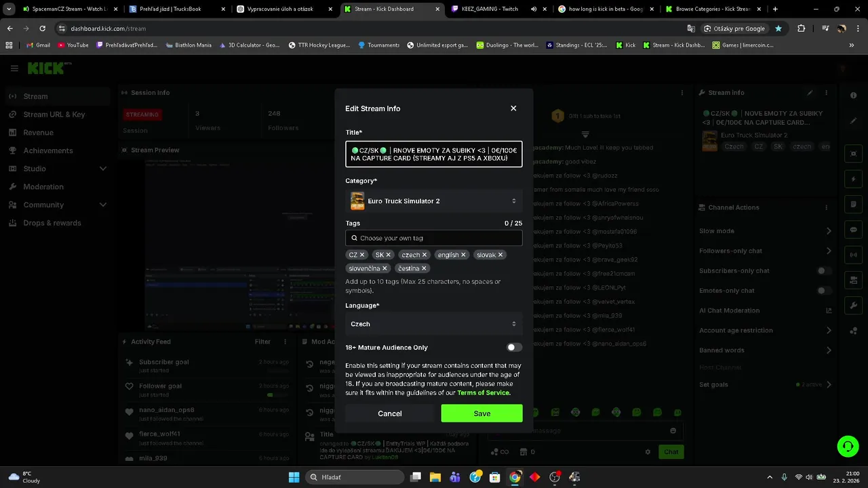868x488 pixels.
Task: Remove the slovak tag
Action: 500,255
